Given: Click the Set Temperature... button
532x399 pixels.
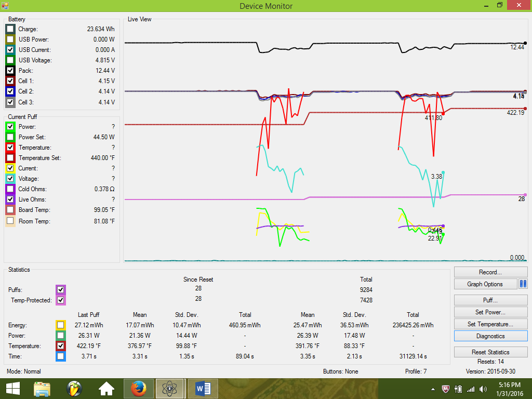Looking at the screenshot, I should 490,324.
